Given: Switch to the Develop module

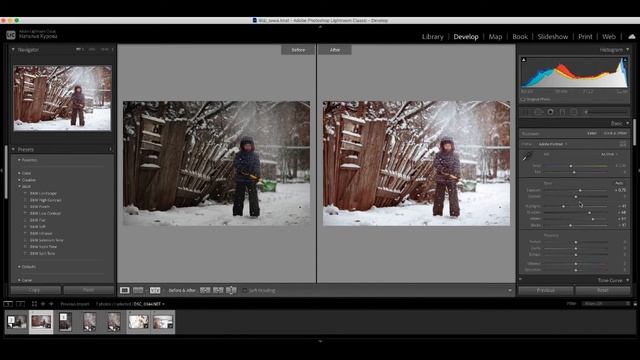Looking at the screenshot, I should (466, 37).
